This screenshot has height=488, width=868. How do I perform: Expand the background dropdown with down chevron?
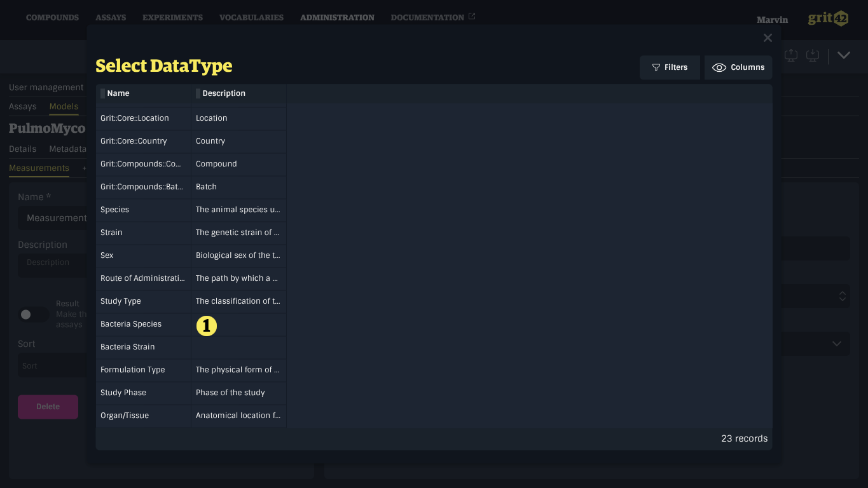(x=837, y=344)
